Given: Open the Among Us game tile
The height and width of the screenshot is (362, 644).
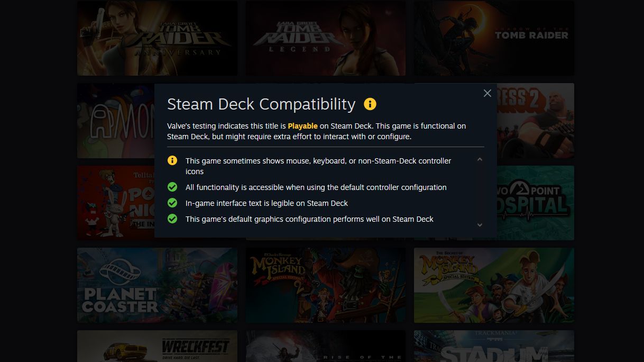Looking at the screenshot, I should pos(115,121).
